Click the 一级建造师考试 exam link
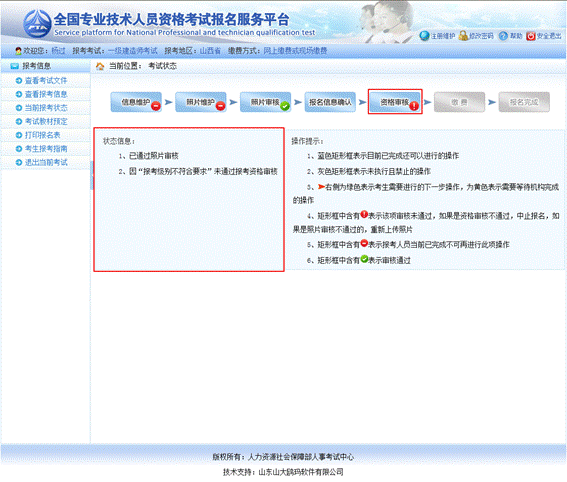The height and width of the screenshot is (482, 567). click(x=133, y=51)
